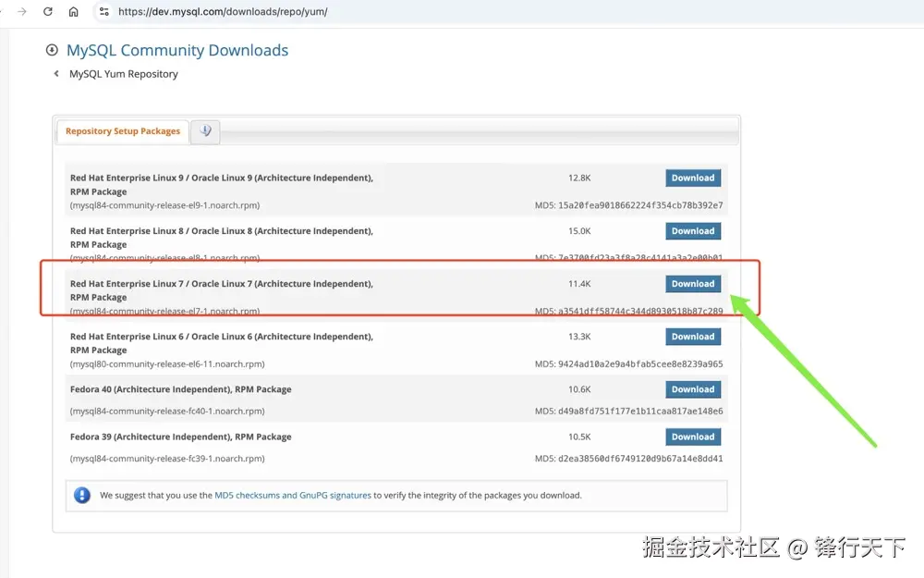This screenshot has height=578, width=924.
Task: Click the 10.6K size value
Action: tap(579, 389)
